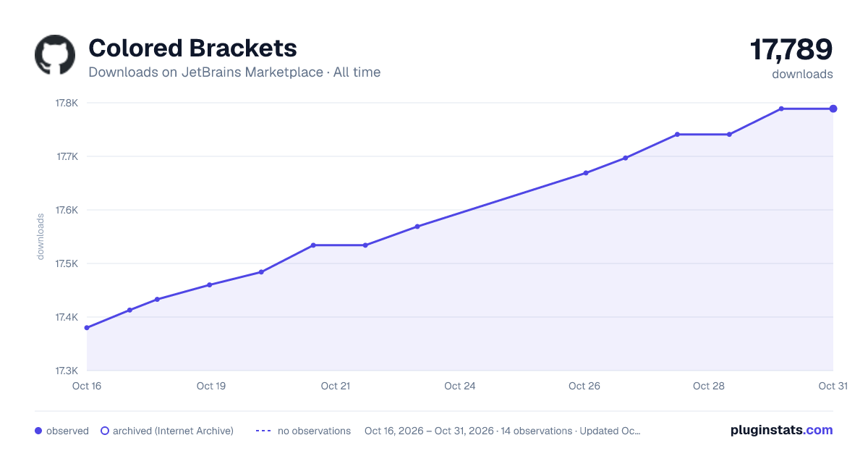Click the 17.5K y-axis label
Viewport: 868px width, 456px height.
67,263
